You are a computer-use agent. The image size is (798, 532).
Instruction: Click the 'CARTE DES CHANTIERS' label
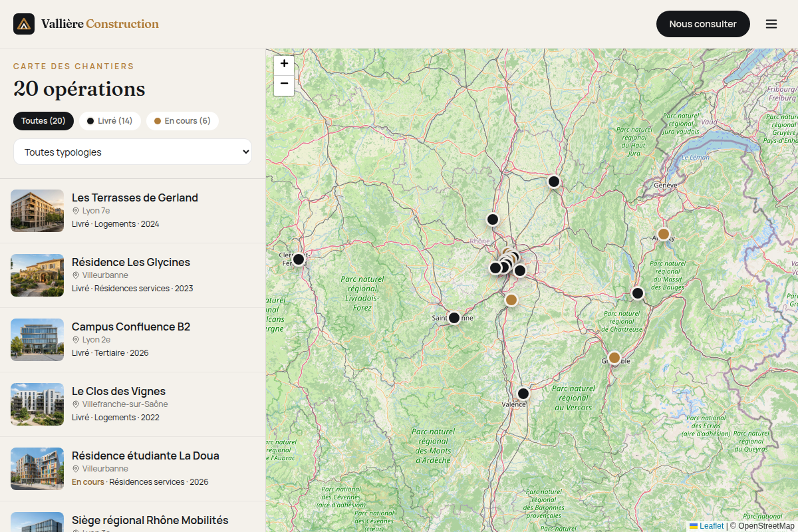click(x=74, y=66)
